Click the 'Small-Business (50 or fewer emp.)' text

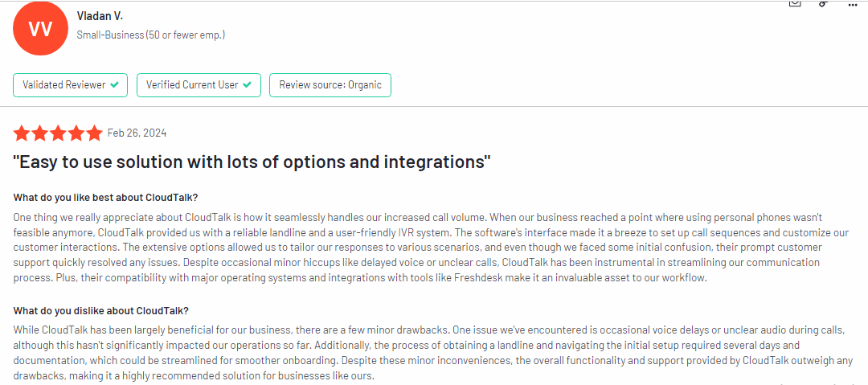(151, 35)
